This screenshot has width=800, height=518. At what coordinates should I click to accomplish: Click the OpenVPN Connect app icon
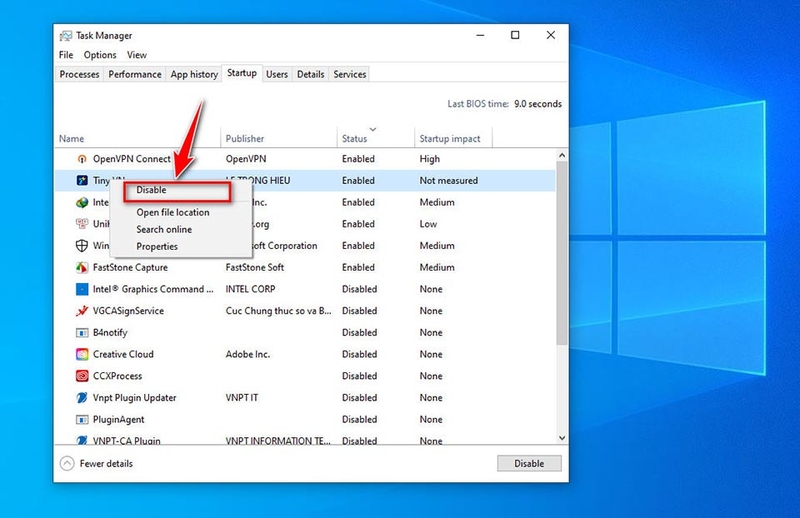click(83, 159)
